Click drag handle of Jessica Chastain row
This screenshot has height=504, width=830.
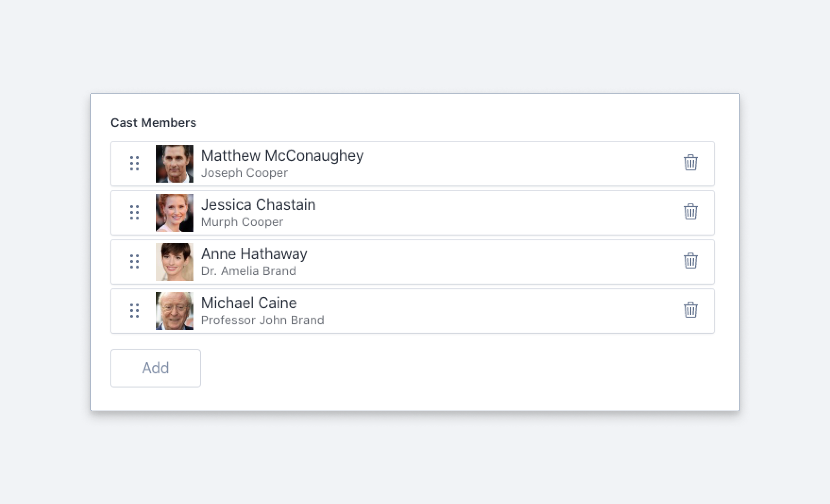point(134,212)
